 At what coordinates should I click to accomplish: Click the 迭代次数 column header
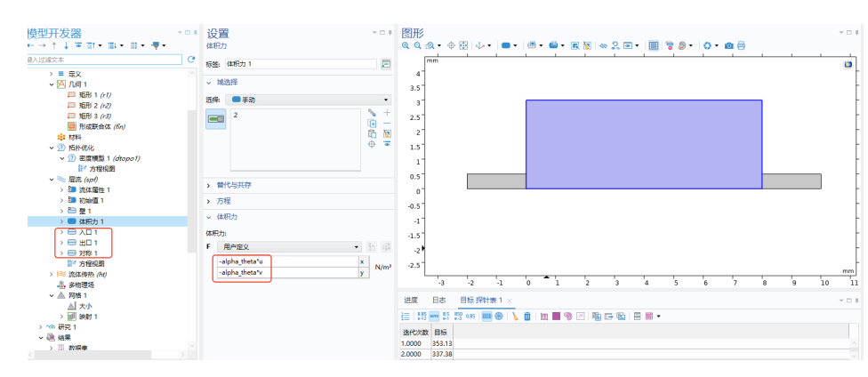[x=415, y=333]
